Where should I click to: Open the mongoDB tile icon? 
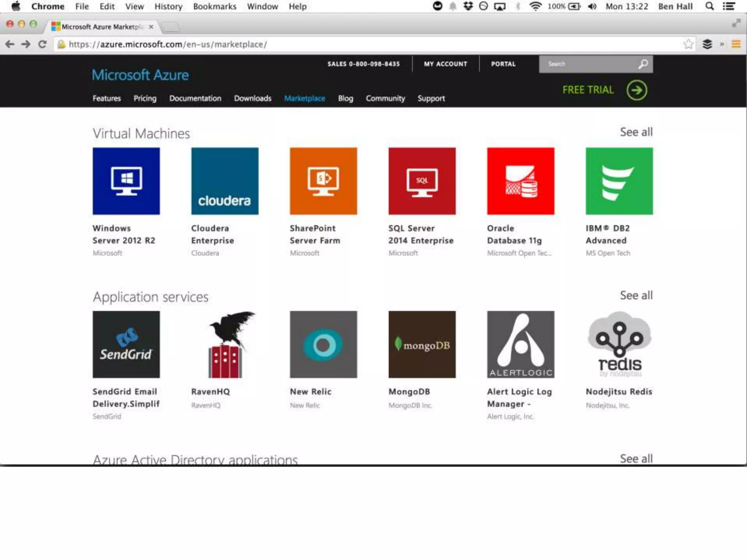422,344
